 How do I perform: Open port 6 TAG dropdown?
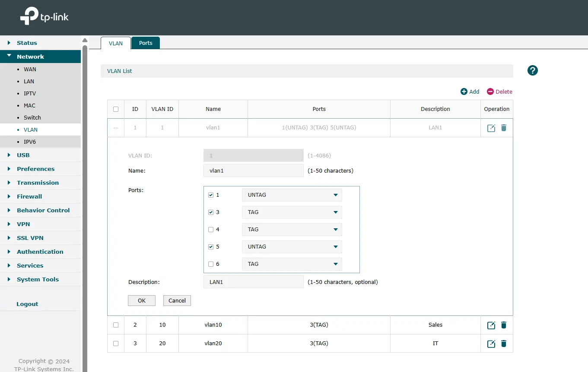coord(292,264)
